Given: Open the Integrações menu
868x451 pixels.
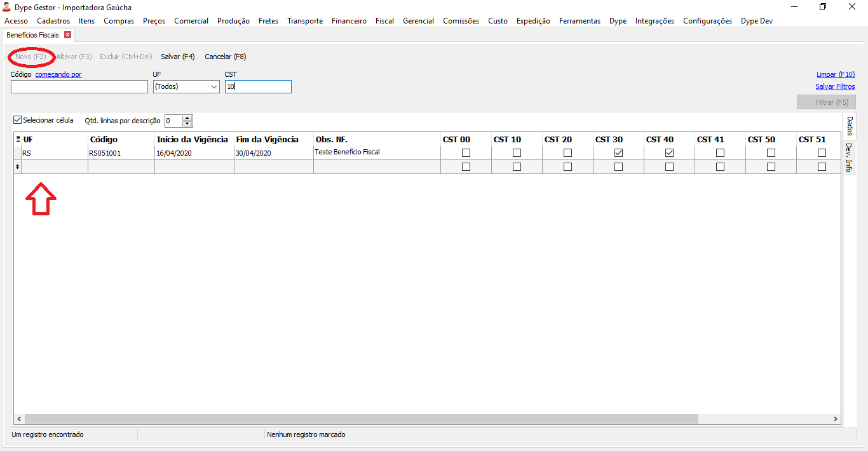Looking at the screenshot, I should click(654, 21).
